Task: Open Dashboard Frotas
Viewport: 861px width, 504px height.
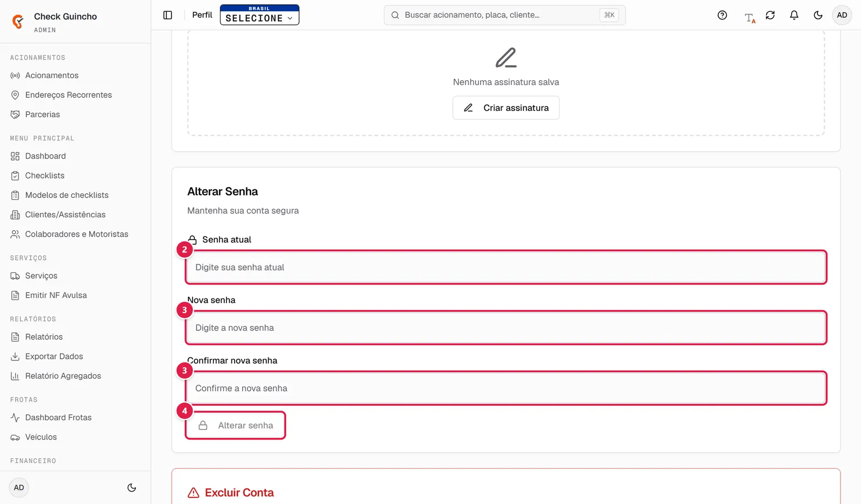Action: pyautogui.click(x=58, y=417)
